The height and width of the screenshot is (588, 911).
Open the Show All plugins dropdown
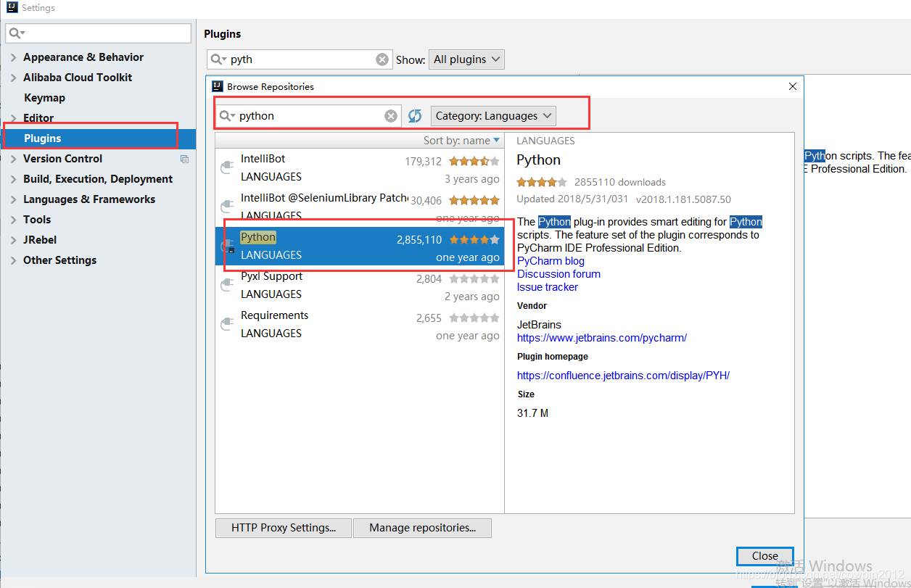(466, 59)
